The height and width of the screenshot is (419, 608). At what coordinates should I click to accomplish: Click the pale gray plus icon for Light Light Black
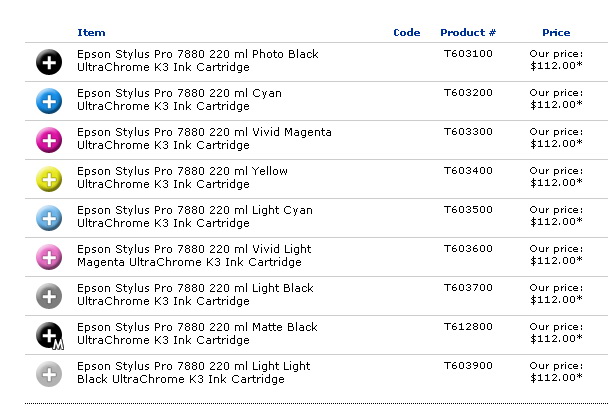pyautogui.click(x=49, y=374)
